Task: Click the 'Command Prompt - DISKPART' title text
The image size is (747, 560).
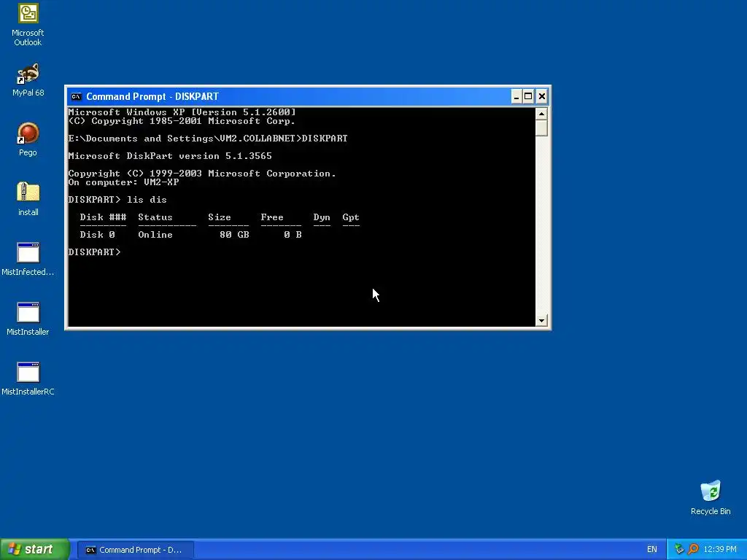Action: [x=152, y=97]
